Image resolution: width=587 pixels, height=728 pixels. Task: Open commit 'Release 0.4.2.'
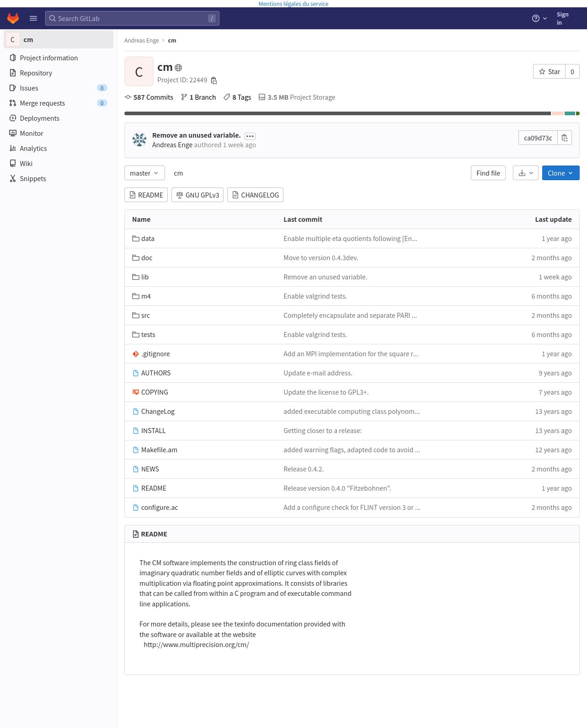pos(304,469)
